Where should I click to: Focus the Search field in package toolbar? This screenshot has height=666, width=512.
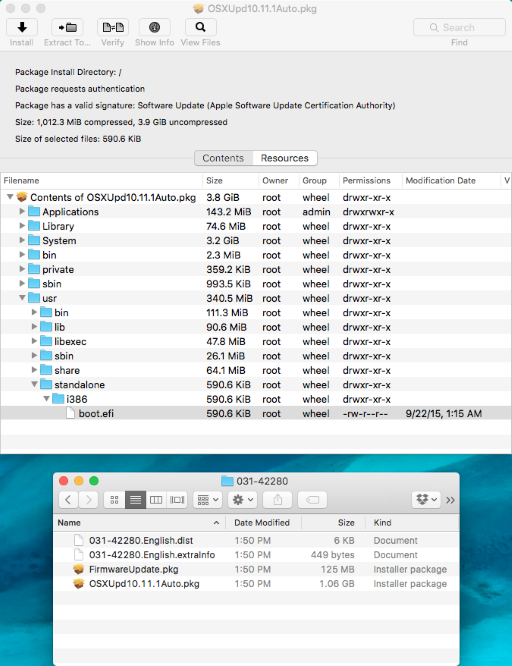459,28
